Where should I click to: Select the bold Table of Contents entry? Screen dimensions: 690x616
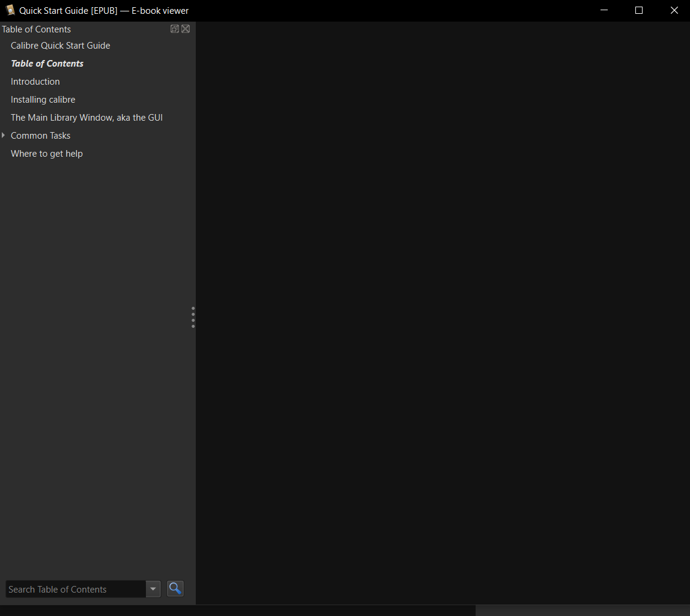point(47,64)
